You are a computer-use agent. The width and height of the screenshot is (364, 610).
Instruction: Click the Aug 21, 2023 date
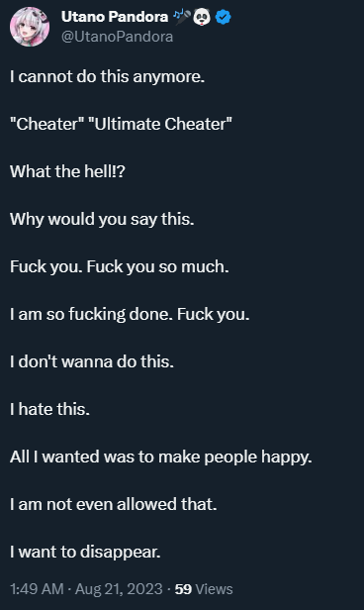(119, 589)
